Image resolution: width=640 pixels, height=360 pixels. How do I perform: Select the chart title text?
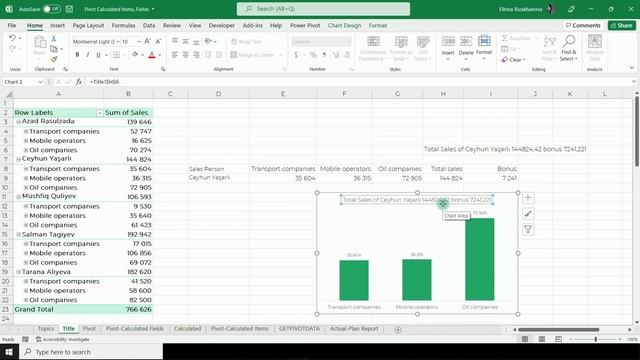(x=417, y=200)
